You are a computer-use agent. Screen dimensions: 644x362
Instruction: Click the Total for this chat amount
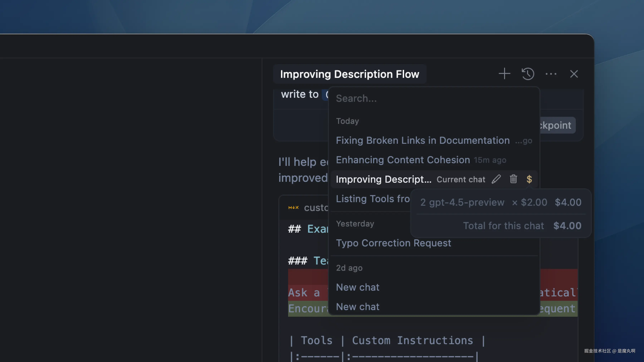pyautogui.click(x=567, y=226)
